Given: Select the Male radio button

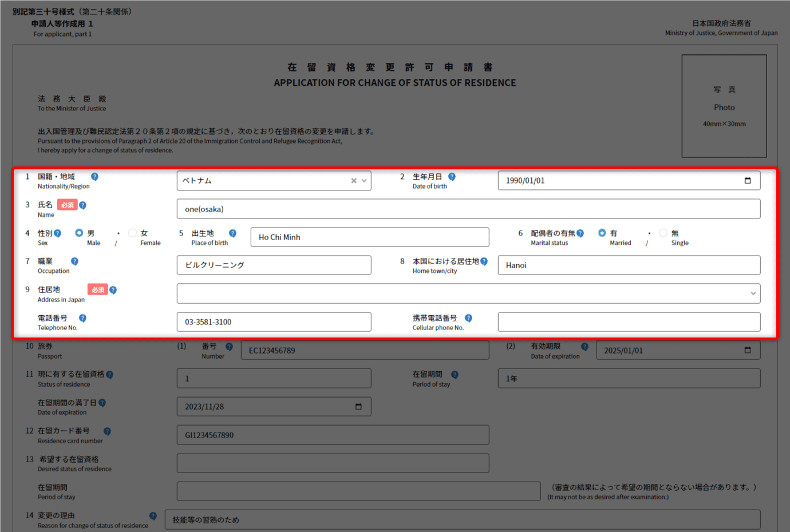Looking at the screenshot, I should (79, 233).
